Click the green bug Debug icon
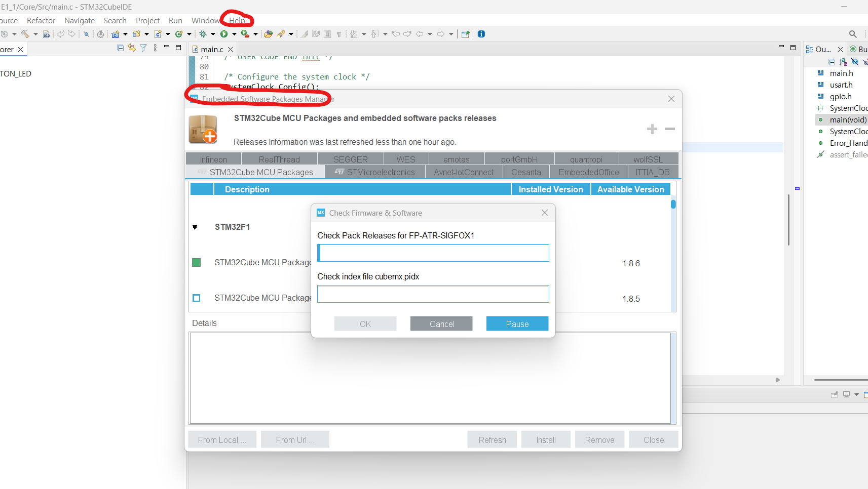 coord(203,34)
